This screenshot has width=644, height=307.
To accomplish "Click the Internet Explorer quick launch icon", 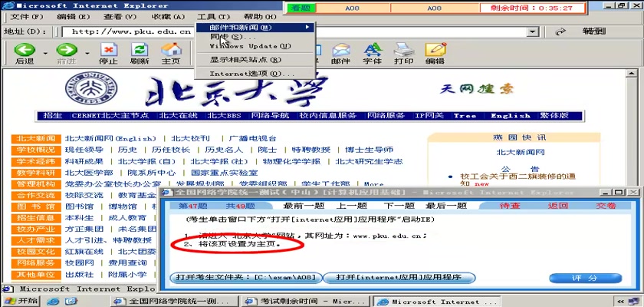I will click(x=53, y=301).
